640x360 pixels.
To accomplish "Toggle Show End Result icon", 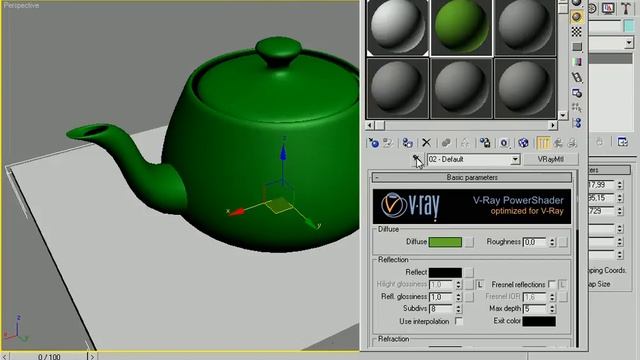I will coord(543,143).
